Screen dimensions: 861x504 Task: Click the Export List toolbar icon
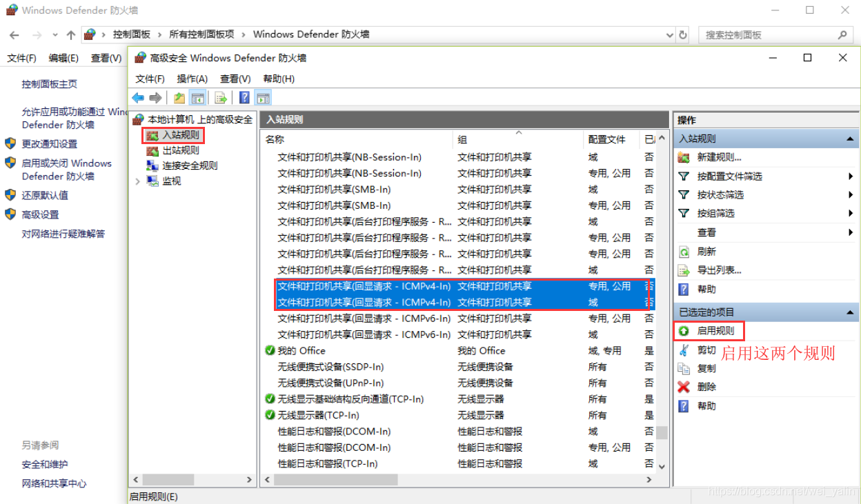click(x=221, y=98)
